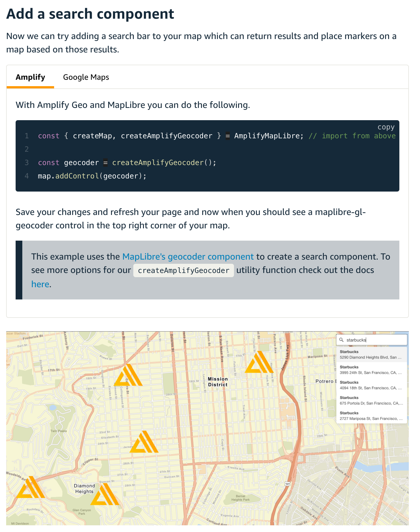The image size is (420, 532).
Task: Click the Twin Peaks map label
Action: [x=59, y=431]
